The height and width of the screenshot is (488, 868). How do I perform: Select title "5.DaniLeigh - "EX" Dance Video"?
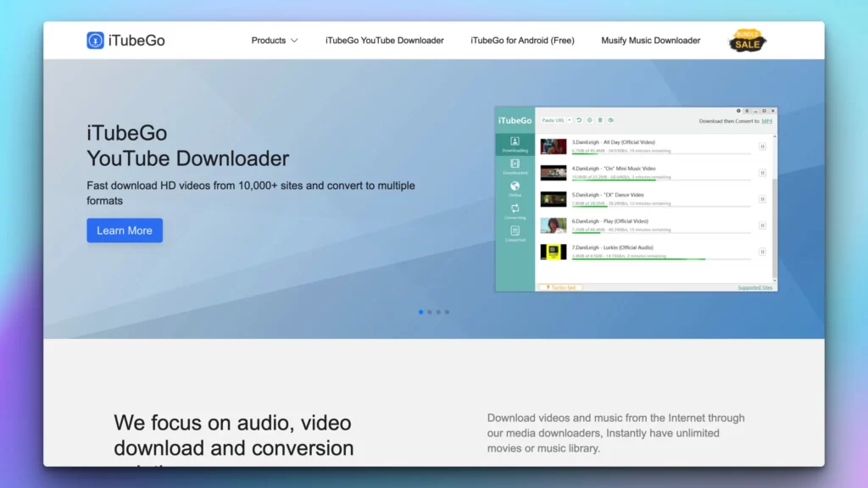click(x=608, y=195)
